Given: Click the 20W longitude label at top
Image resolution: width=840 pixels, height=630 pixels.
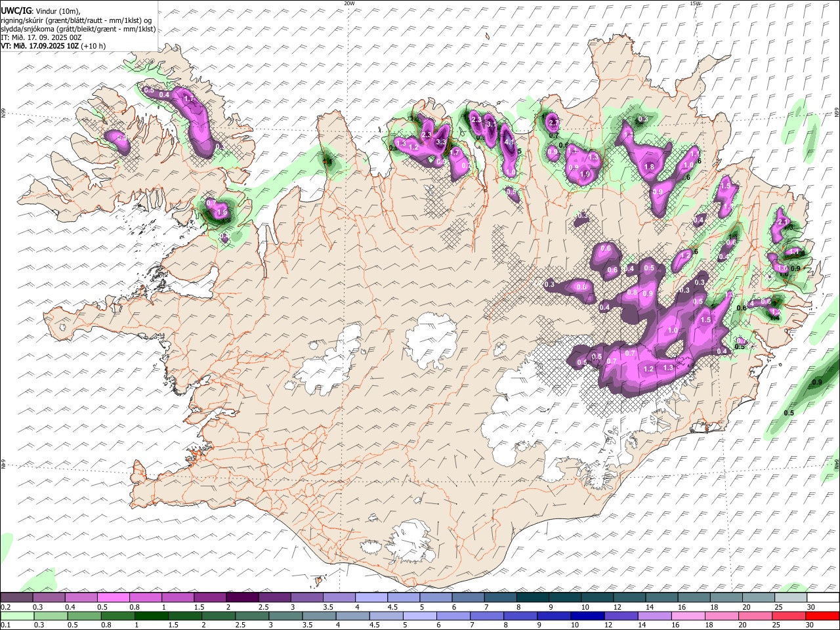Looking at the screenshot, I should tap(349, 3).
